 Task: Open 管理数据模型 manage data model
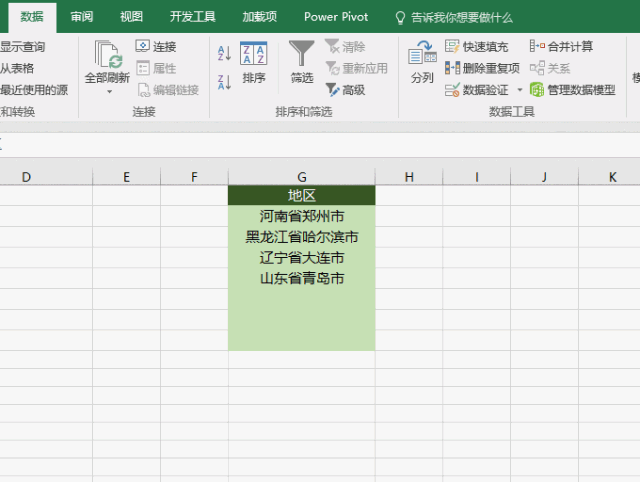pos(573,89)
